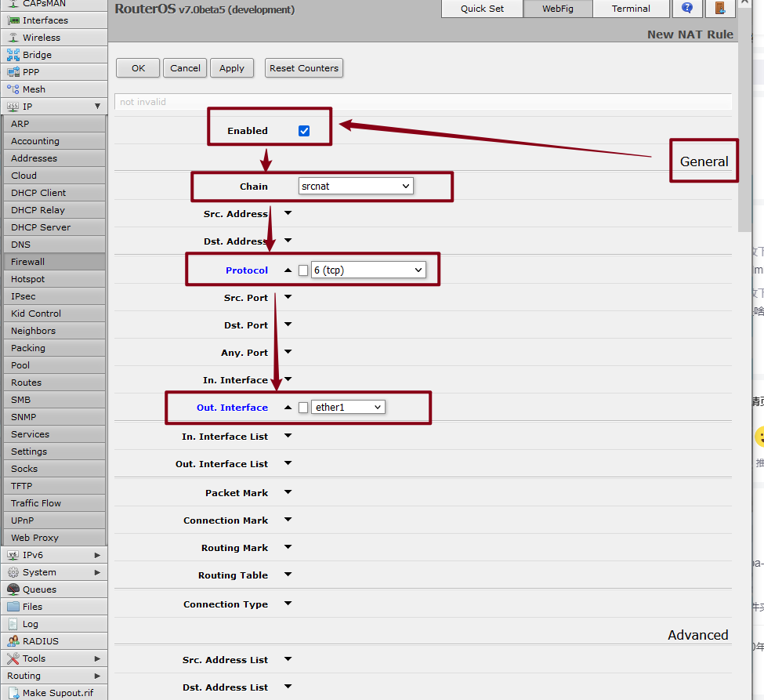764x700 pixels.
Task: Click the logout door icon
Action: point(719,9)
